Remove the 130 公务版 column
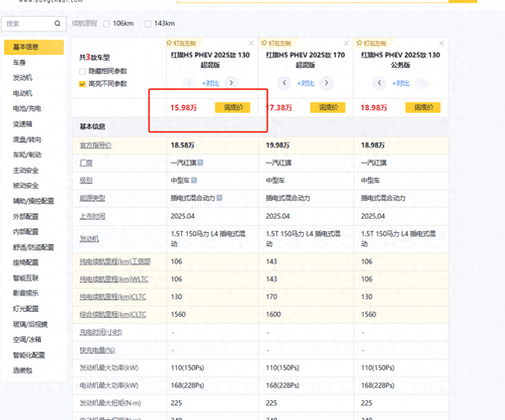This screenshot has height=420, width=505. [x=441, y=43]
